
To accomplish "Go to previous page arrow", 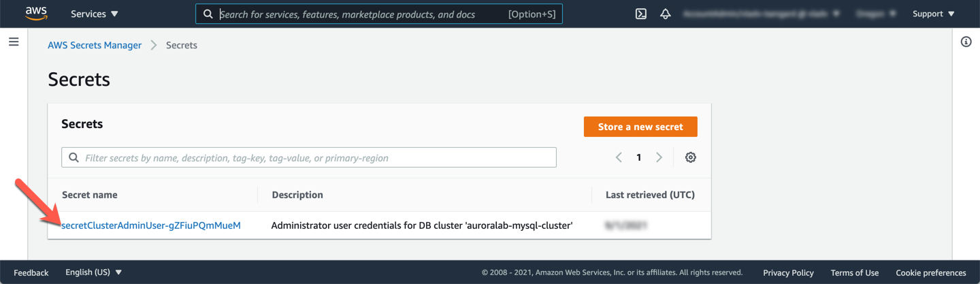I will coord(619,157).
